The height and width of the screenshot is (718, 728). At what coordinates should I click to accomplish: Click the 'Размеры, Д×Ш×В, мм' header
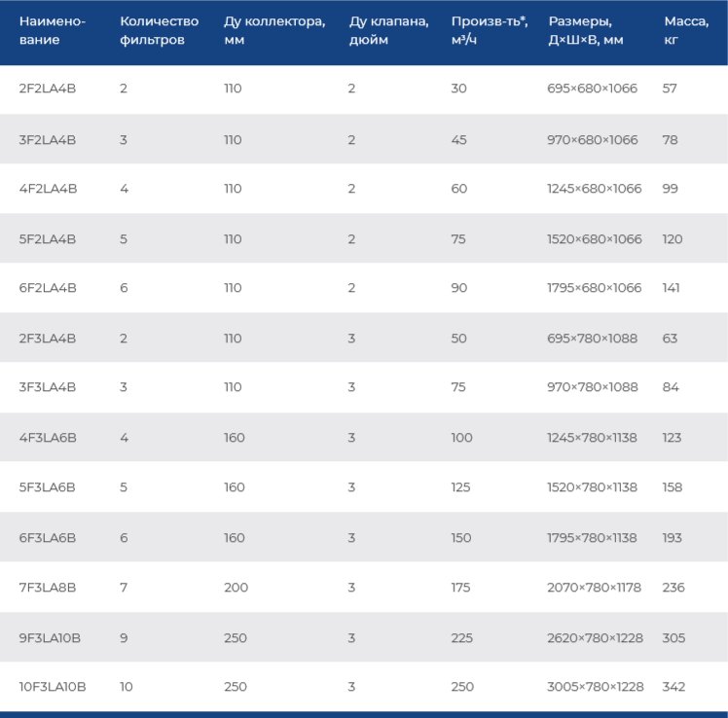(x=586, y=30)
